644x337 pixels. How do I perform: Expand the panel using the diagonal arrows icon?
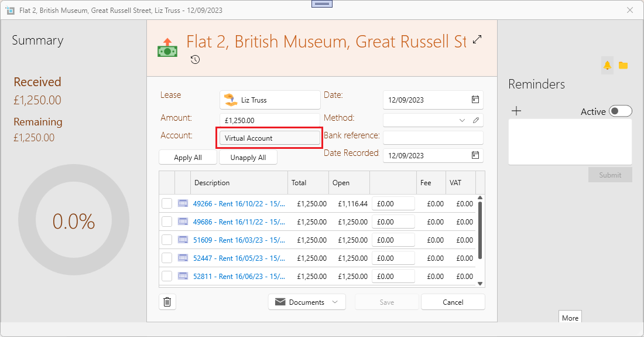[x=478, y=39]
